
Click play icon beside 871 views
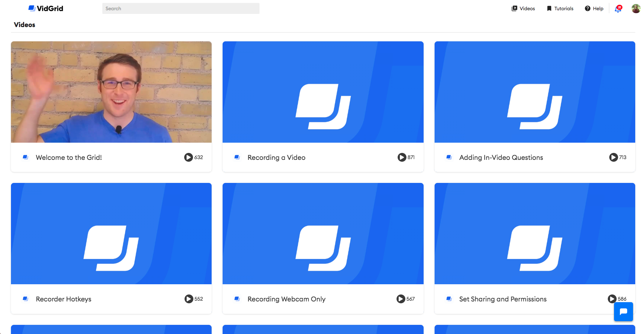point(402,157)
